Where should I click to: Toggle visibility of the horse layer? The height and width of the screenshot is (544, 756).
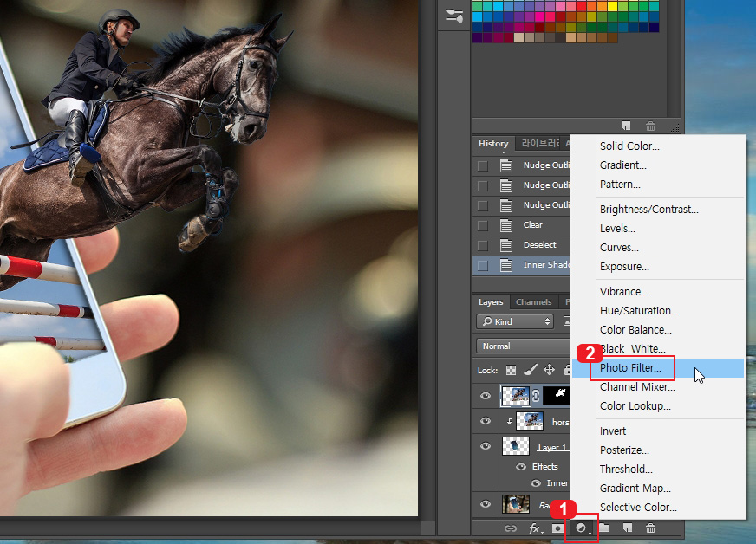coord(486,421)
